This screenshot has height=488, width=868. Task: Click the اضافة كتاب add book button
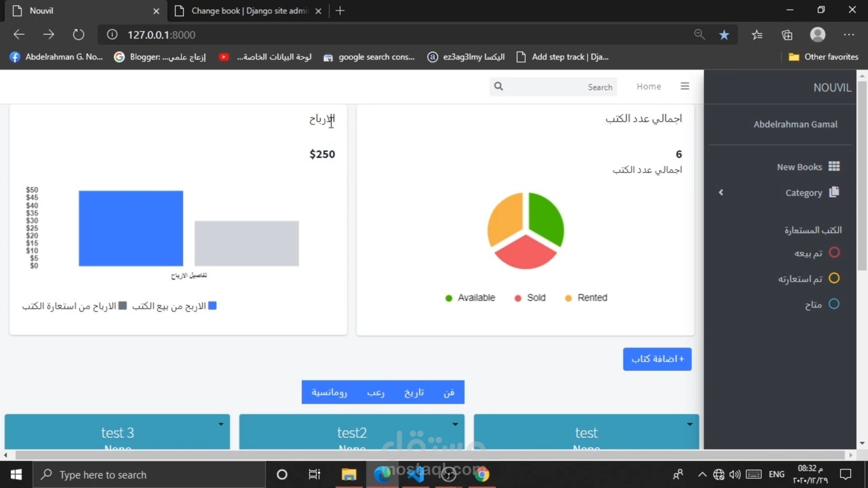657,359
